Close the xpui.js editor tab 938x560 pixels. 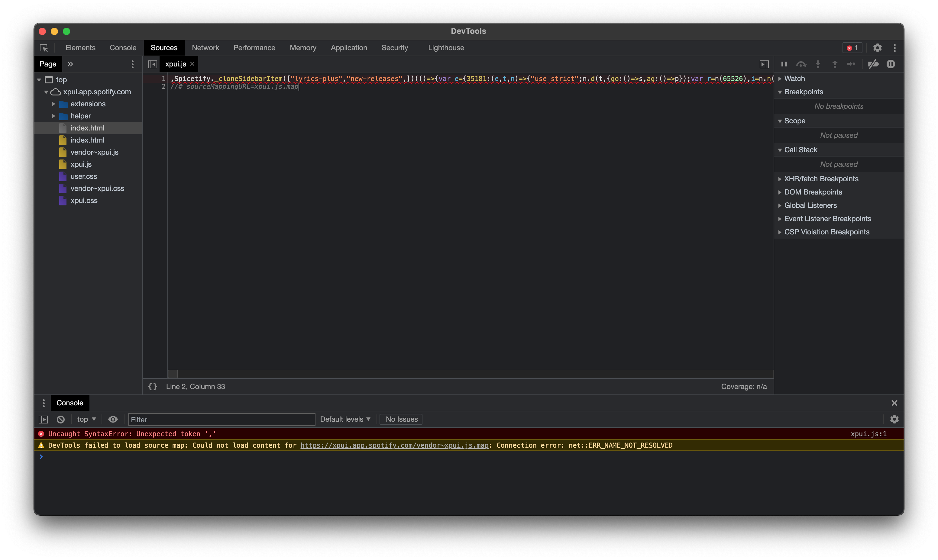coord(192,64)
